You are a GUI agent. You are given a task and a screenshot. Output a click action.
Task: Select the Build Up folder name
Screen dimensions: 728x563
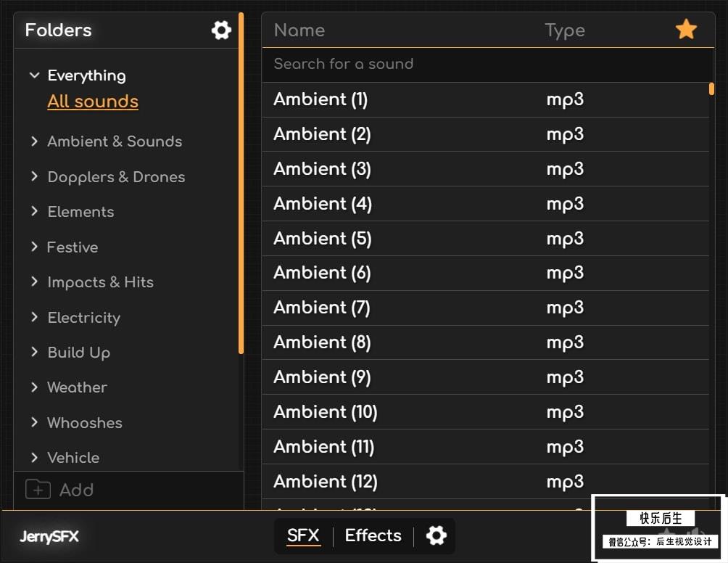click(x=79, y=353)
